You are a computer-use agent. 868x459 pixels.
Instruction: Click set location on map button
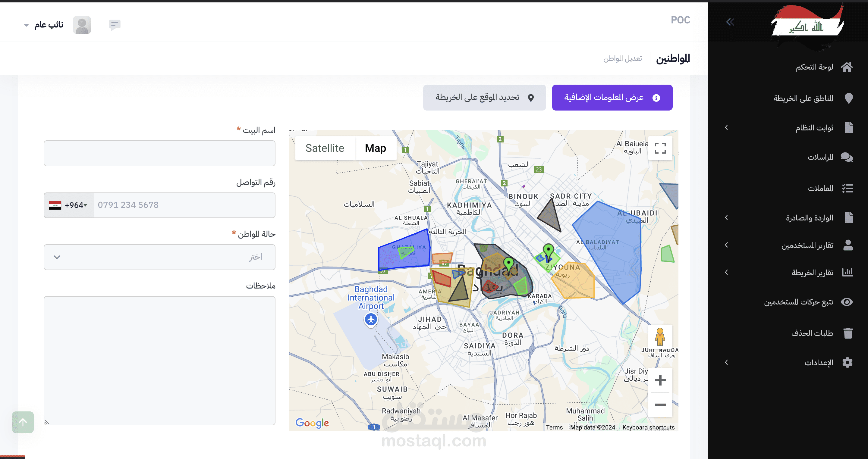484,98
